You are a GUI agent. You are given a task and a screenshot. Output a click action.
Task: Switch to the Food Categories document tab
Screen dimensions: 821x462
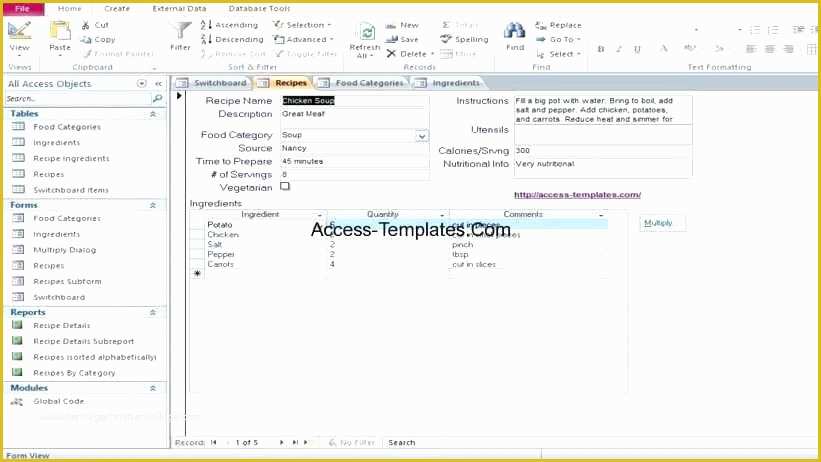[362, 83]
